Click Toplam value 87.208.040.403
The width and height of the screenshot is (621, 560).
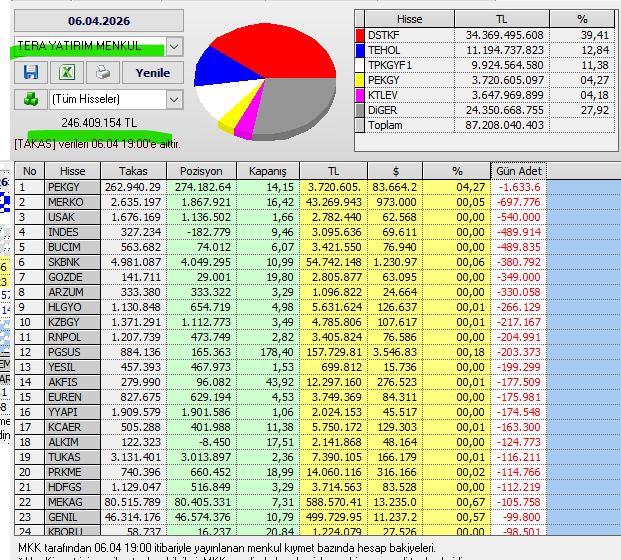pos(505,126)
